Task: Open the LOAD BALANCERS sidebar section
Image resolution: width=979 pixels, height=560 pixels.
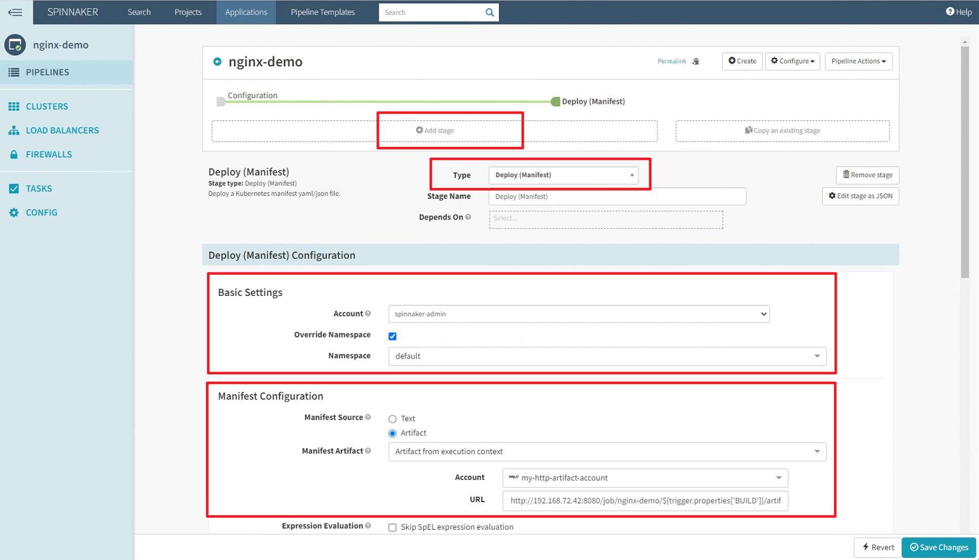Action: click(62, 130)
